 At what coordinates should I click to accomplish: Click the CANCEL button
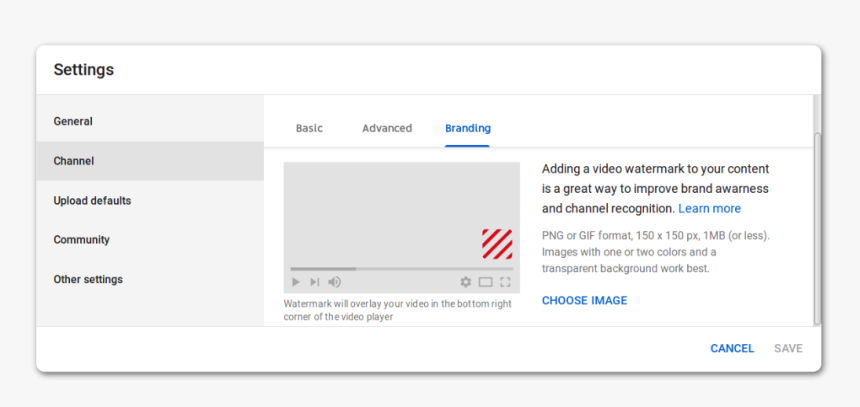732,348
